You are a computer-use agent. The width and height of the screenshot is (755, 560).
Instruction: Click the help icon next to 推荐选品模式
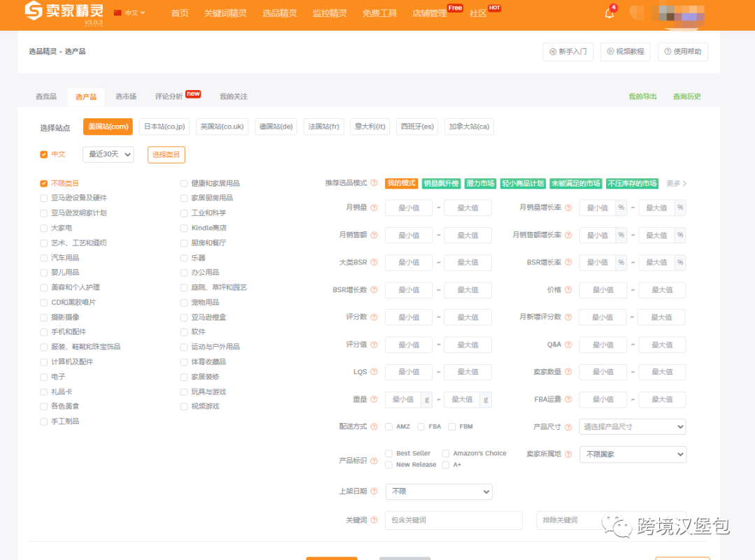373,183
